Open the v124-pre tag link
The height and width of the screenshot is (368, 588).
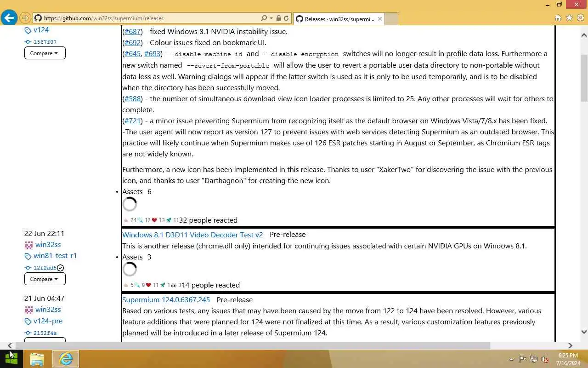coord(48,321)
